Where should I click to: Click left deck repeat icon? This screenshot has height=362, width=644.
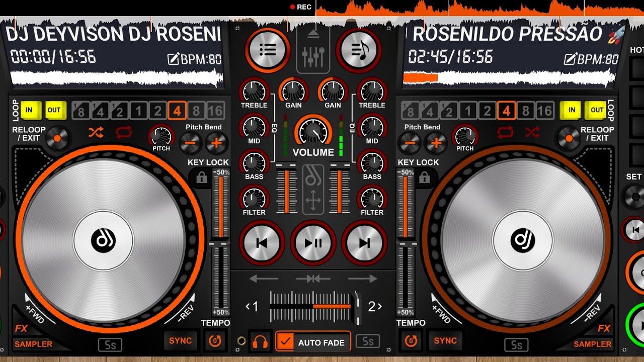click(123, 133)
